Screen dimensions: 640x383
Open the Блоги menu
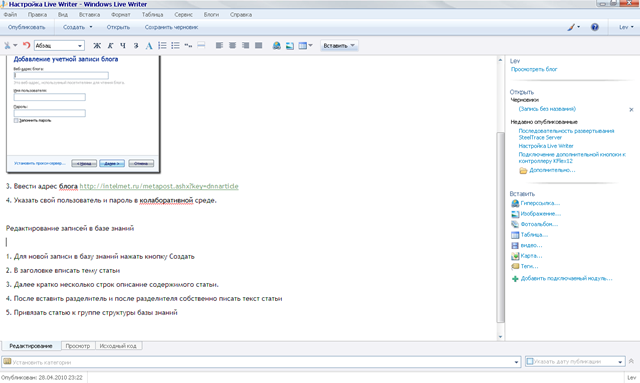click(x=211, y=15)
